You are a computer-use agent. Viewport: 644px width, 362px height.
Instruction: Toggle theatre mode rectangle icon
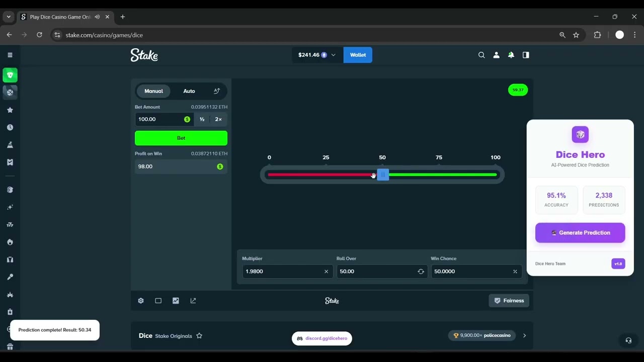tap(158, 301)
